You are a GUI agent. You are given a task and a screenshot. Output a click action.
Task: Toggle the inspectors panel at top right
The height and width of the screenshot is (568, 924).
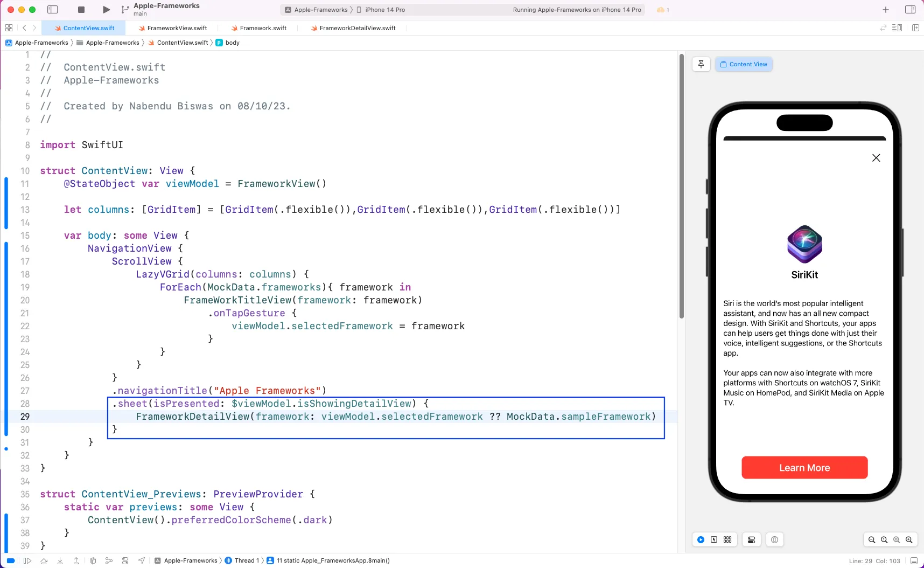pyautogui.click(x=911, y=10)
